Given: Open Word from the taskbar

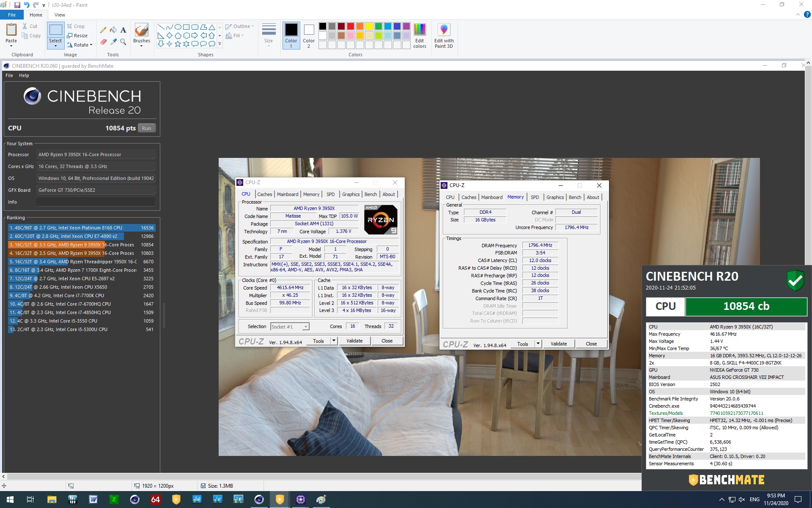Looking at the screenshot, I should pyautogui.click(x=93, y=500).
